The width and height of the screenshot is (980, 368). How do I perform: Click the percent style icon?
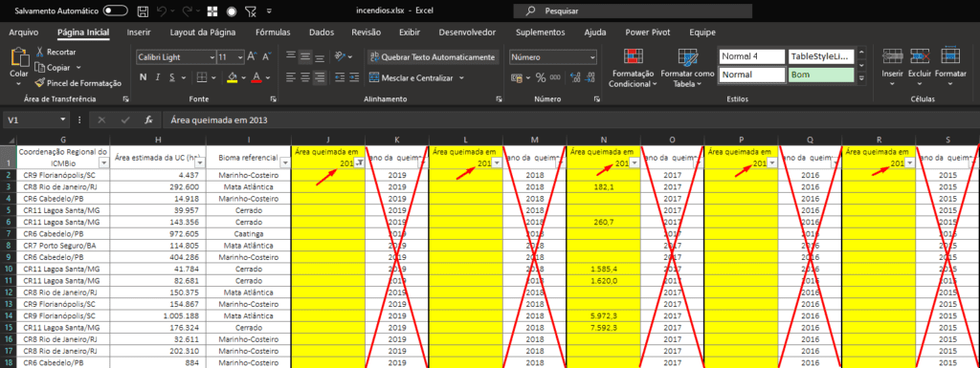coord(540,77)
